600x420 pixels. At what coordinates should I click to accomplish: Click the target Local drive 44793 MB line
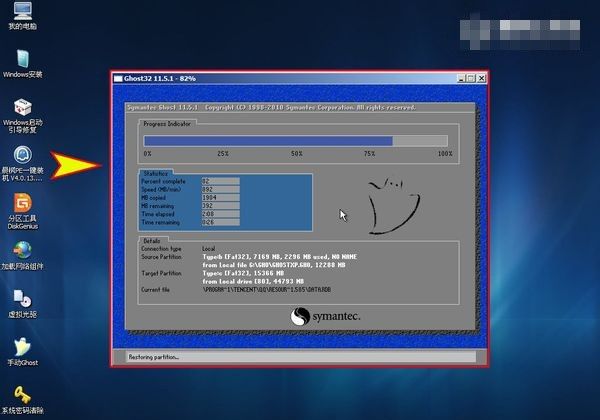point(253,282)
